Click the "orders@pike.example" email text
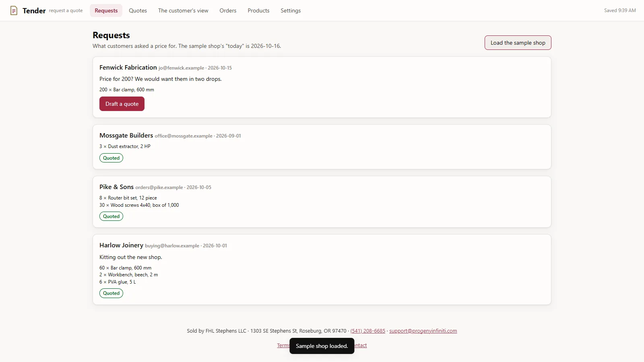This screenshot has height=362, width=644. pyautogui.click(x=159, y=187)
